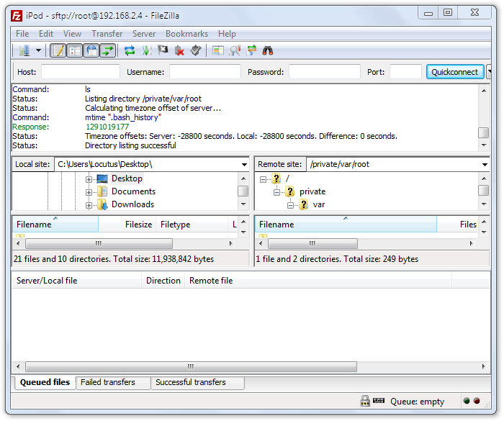Toggle the transfer queue display
This screenshot has height=421, width=504.
[x=108, y=50]
